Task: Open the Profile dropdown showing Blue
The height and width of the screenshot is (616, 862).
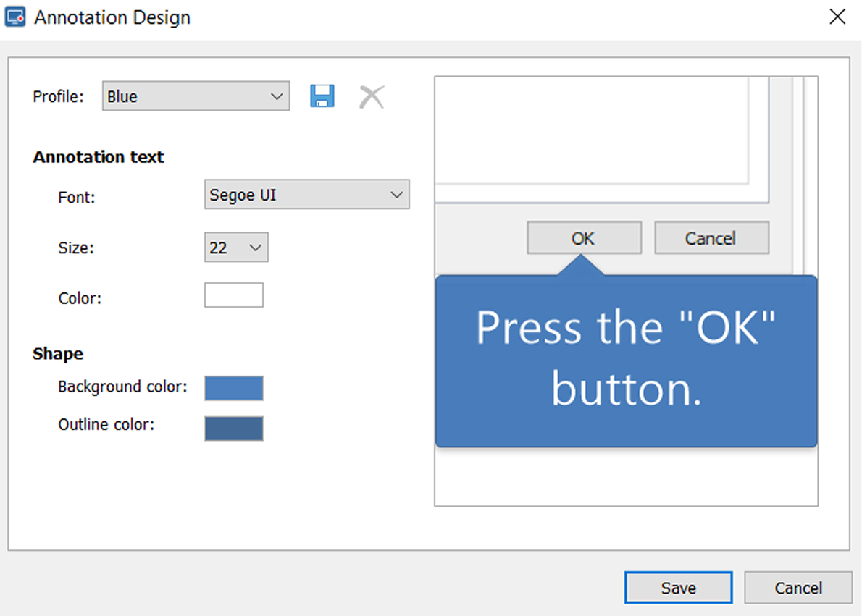Action: 196,96
